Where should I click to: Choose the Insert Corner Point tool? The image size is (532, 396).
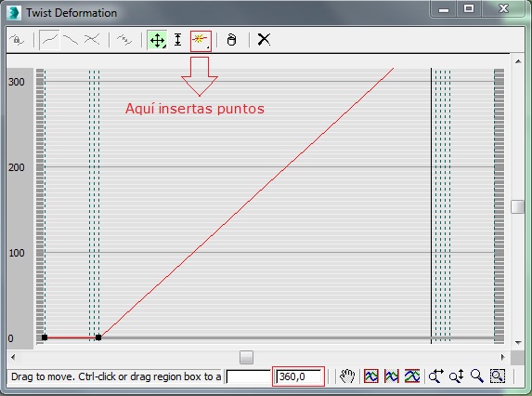[x=201, y=41]
